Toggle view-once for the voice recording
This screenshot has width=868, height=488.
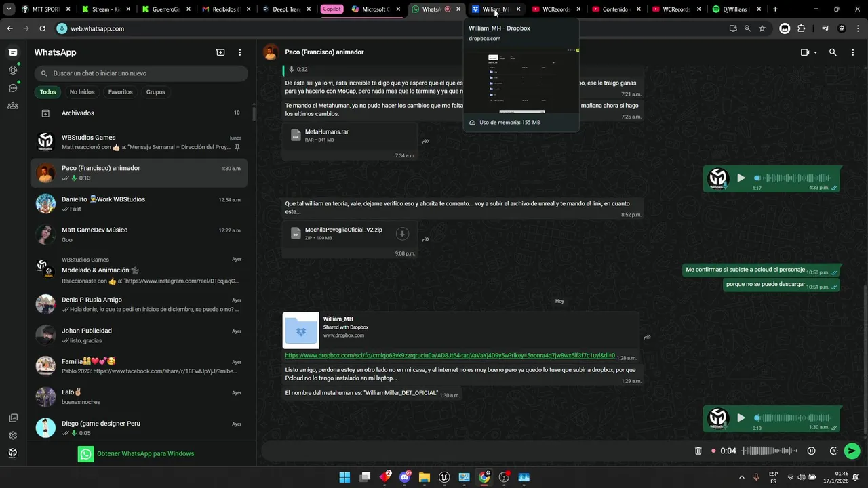tap(833, 451)
